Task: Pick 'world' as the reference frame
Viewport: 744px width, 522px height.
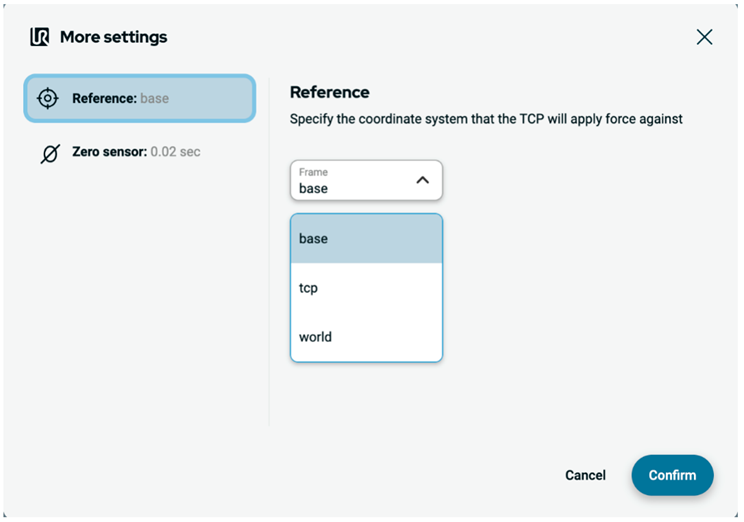Action: (366, 337)
